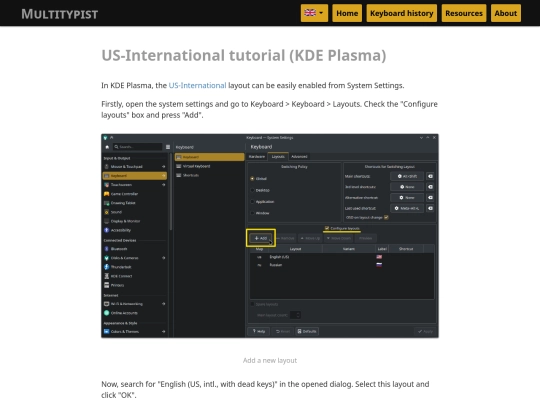This screenshot has width=540, height=405.
Task: Click the Apply button
Action: tap(425, 331)
